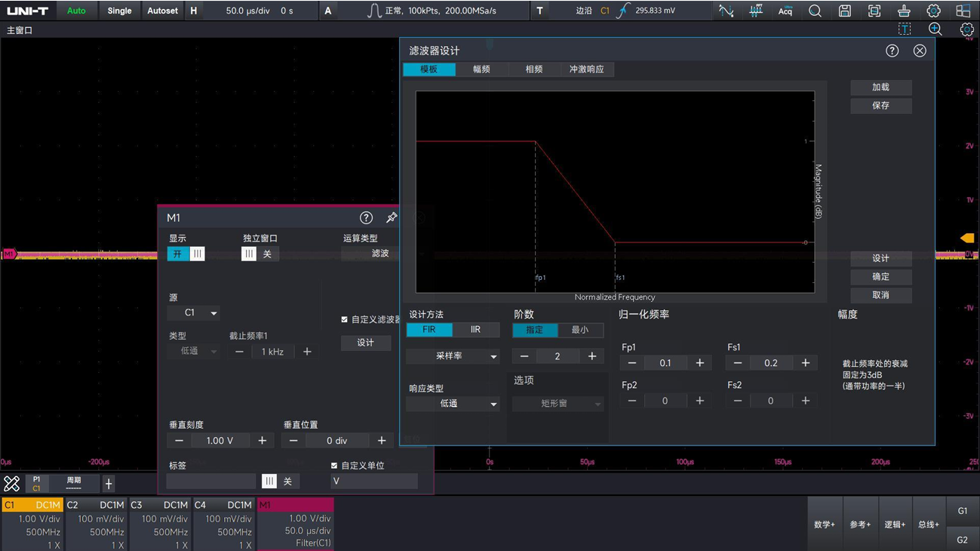Viewport: 980px width, 551px height.
Task: Expand the C1 source dropdown
Action: pyautogui.click(x=194, y=312)
